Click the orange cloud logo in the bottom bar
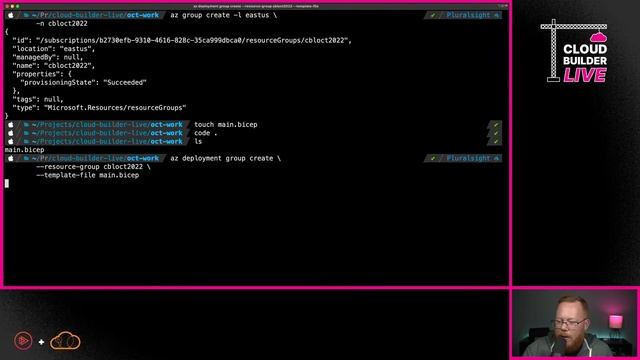The width and height of the screenshot is (640, 360). (x=65, y=341)
